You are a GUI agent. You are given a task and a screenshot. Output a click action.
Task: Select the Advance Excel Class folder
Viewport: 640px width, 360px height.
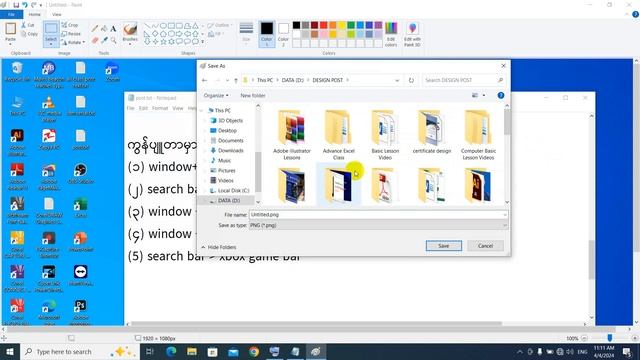(x=338, y=135)
